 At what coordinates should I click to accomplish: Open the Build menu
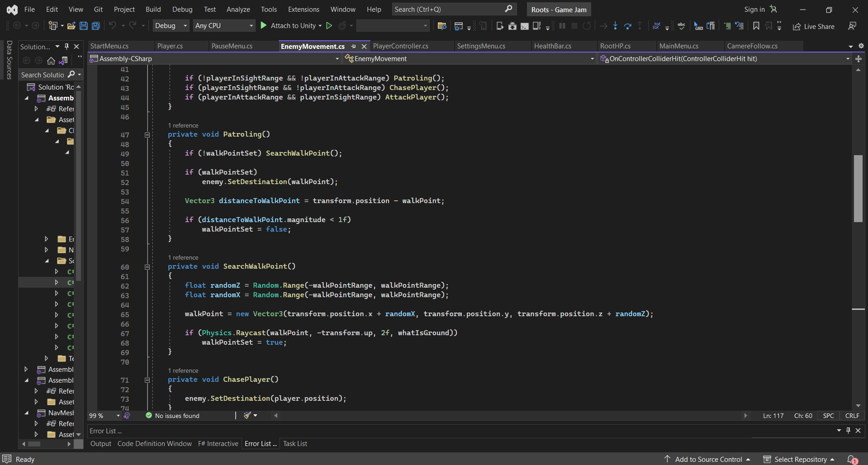153,9
